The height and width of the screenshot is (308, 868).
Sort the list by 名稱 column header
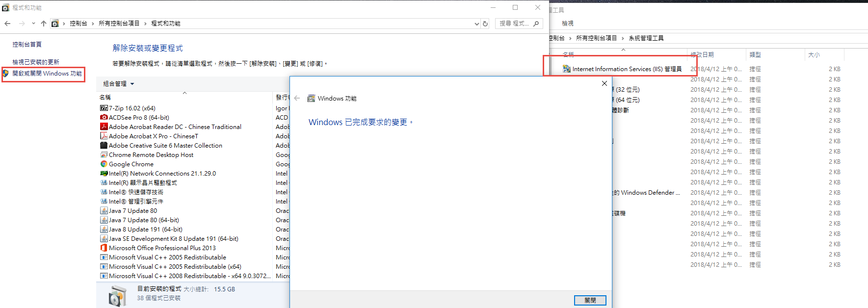105,97
